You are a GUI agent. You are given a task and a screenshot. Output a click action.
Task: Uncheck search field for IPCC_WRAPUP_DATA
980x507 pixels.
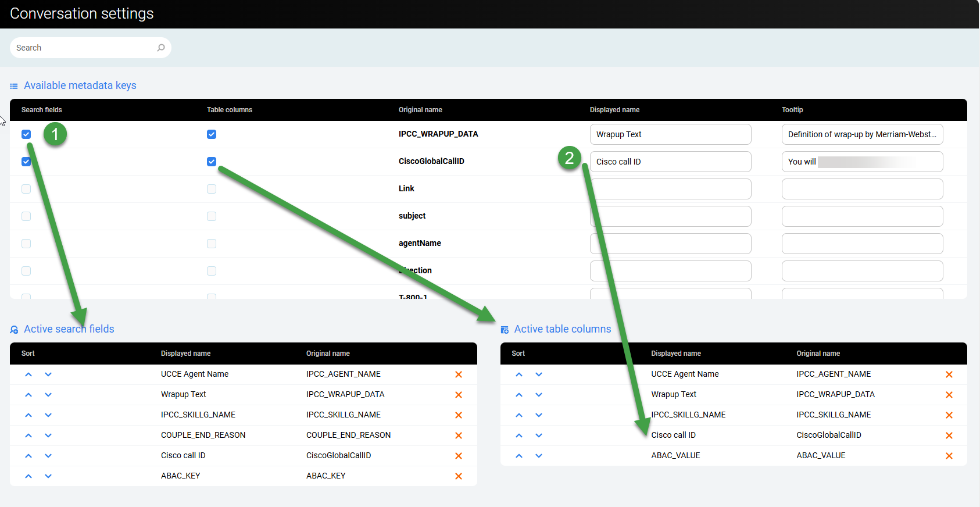coord(26,134)
